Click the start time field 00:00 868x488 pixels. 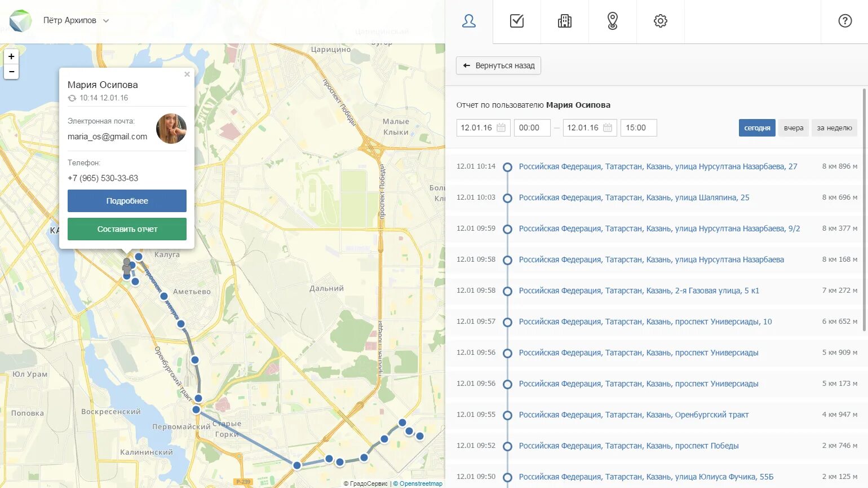click(x=532, y=128)
